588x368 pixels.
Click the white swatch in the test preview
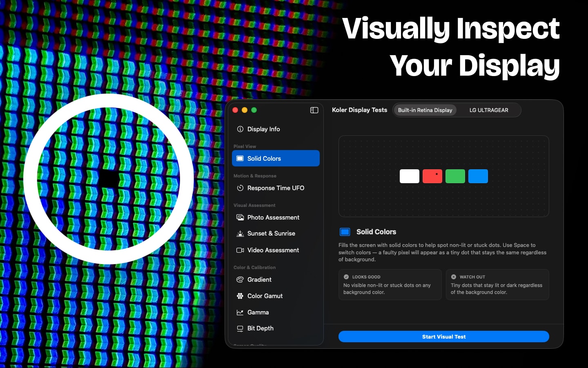410,176
